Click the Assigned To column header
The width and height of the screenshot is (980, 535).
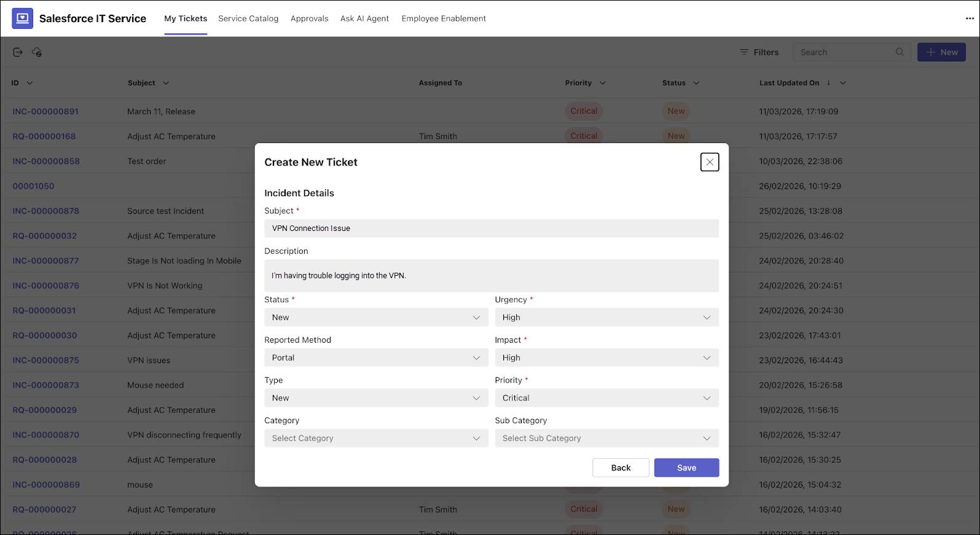[x=440, y=83]
